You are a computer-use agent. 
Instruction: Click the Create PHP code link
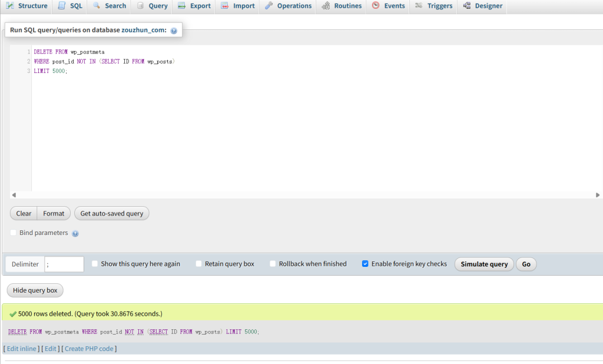point(89,349)
